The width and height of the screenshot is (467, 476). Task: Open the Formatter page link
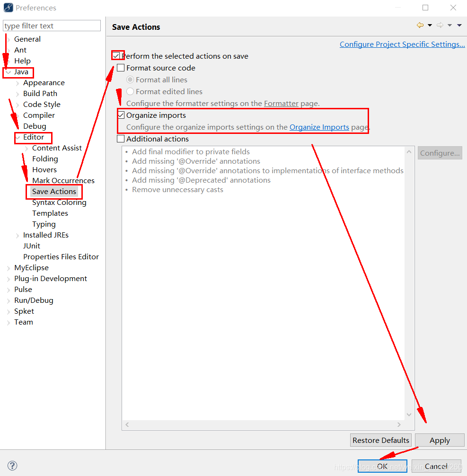281,104
